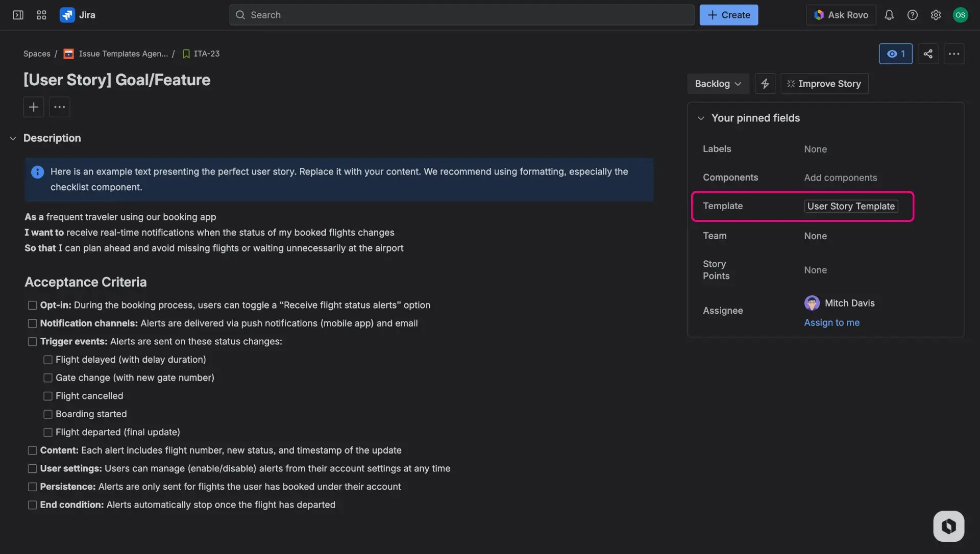Open the Rovo chat bubble
This screenshot has width=980, height=554.
[948, 526]
